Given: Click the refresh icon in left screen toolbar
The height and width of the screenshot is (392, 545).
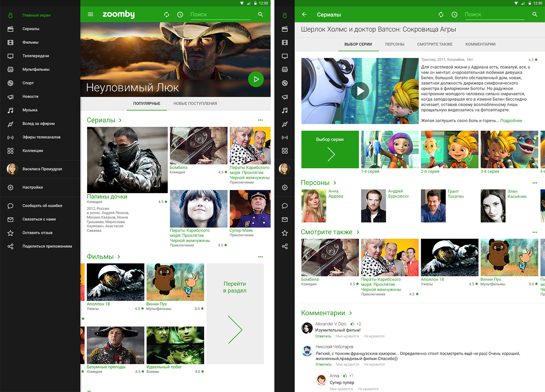Looking at the screenshot, I should click(x=166, y=14).
